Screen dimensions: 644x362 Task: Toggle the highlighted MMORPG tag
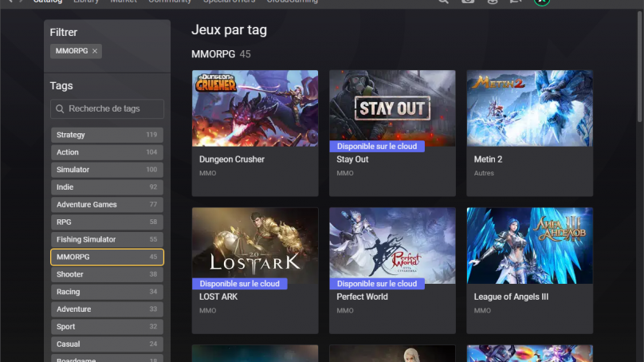[107, 257]
